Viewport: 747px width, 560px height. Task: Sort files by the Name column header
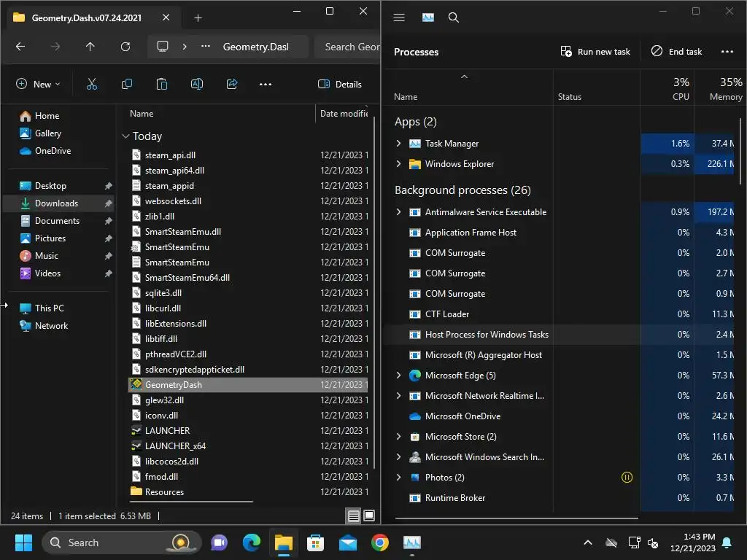(x=142, y=114)
